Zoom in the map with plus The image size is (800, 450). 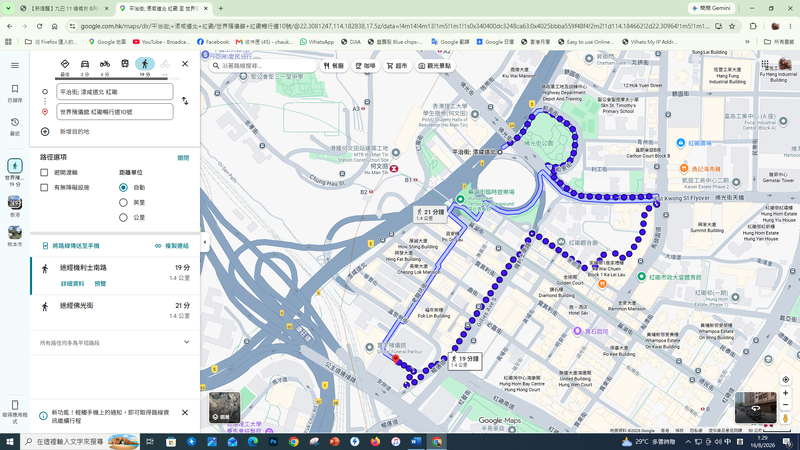[x=786, y=393]
